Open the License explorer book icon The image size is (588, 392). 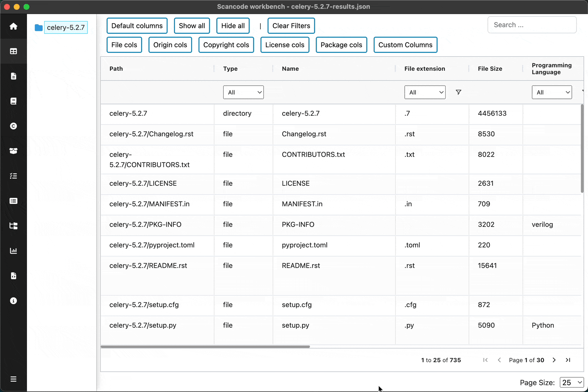(x=13, y=101)
